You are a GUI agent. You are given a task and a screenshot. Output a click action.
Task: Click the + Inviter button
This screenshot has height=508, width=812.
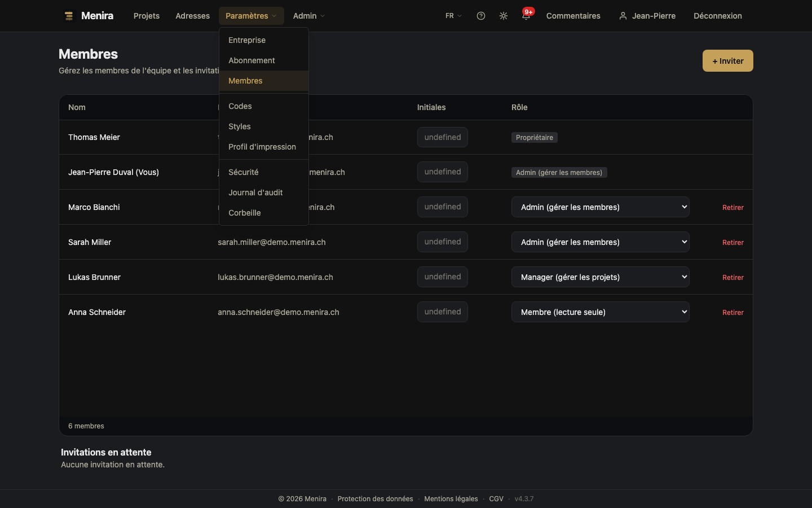[727, 61]
